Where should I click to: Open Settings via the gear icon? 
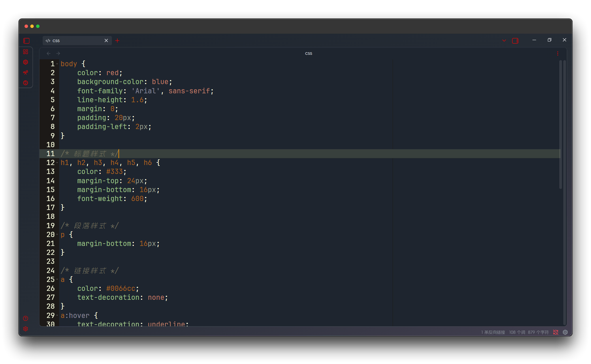tap(25, 329)
